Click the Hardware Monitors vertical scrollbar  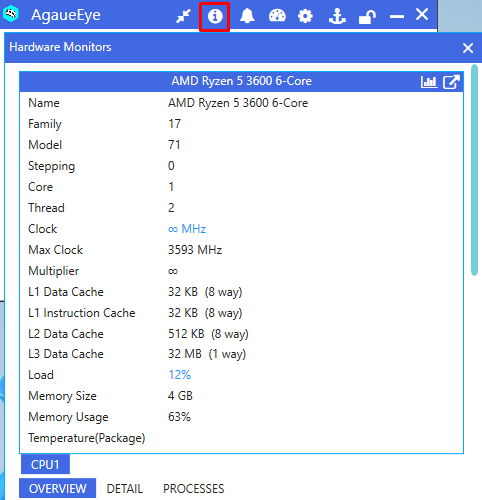click(474, 170)
